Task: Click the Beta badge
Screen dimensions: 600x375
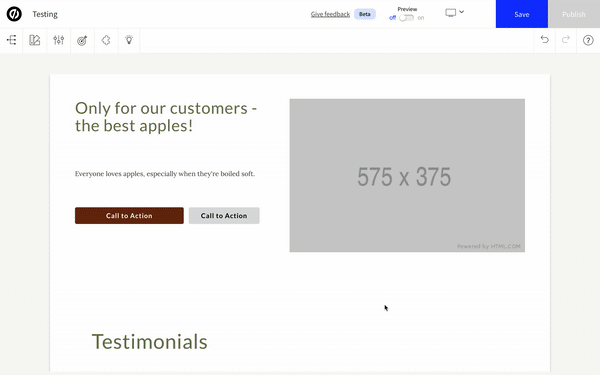Action: point(365,14)
